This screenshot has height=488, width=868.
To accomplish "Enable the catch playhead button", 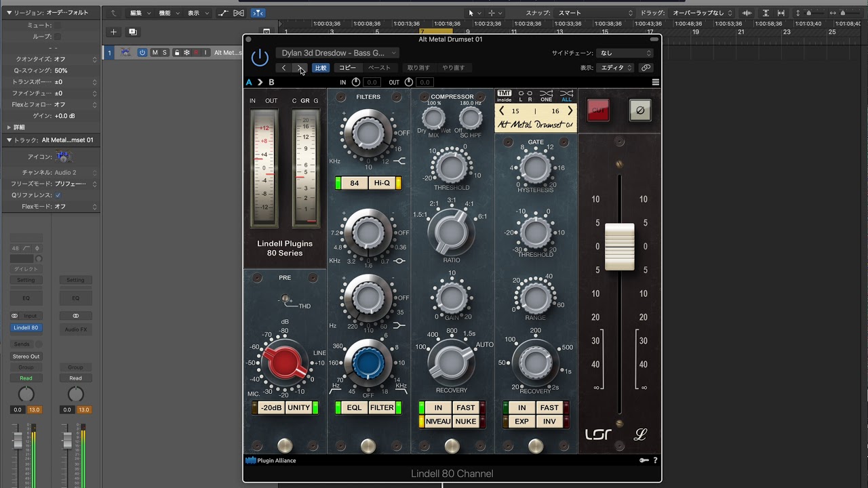I will click(258, 13).
